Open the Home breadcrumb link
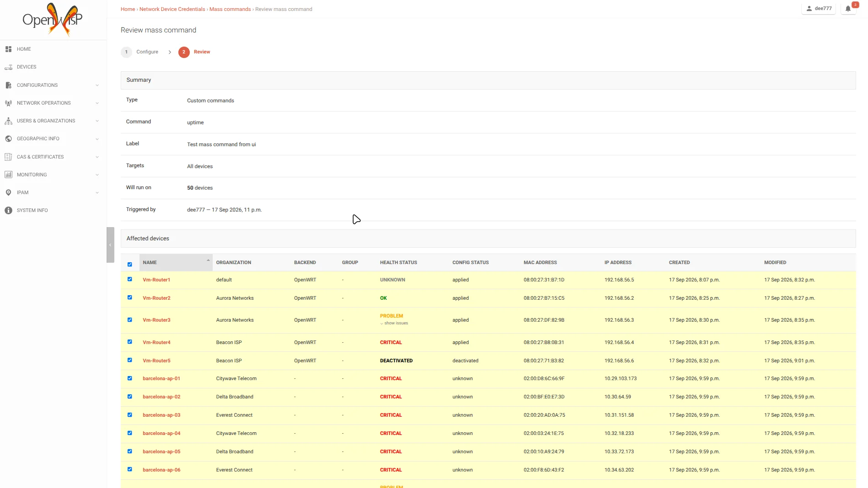868x488 pixels. [x=128, y=9]
